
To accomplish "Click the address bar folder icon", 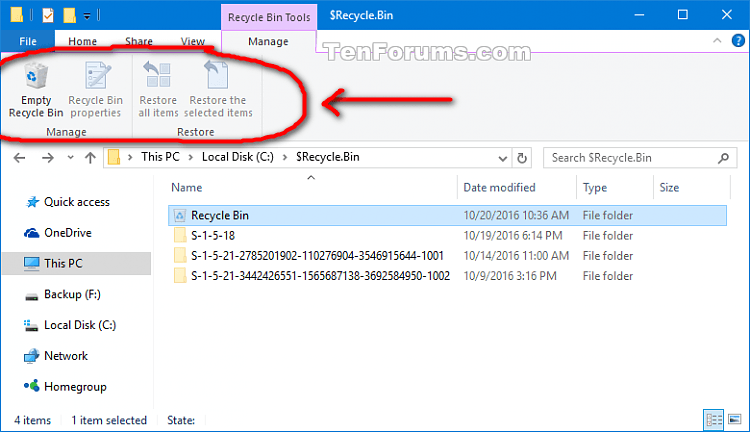I will [114, 157].
